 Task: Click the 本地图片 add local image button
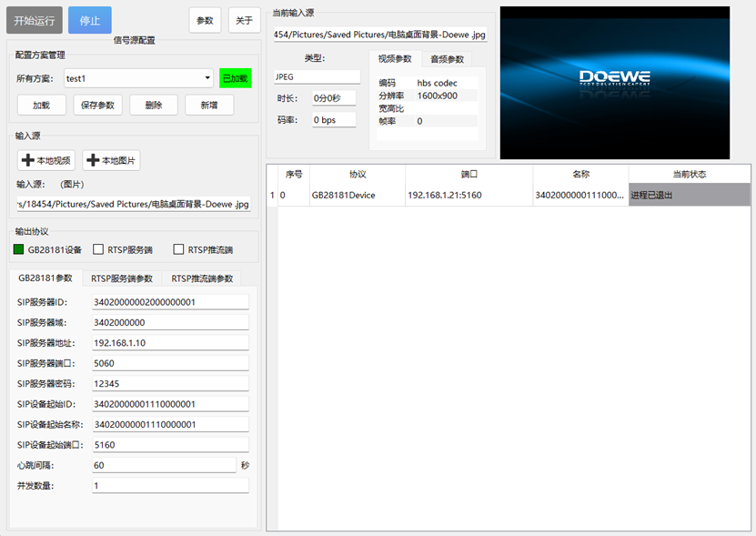[x=111, y=161]
